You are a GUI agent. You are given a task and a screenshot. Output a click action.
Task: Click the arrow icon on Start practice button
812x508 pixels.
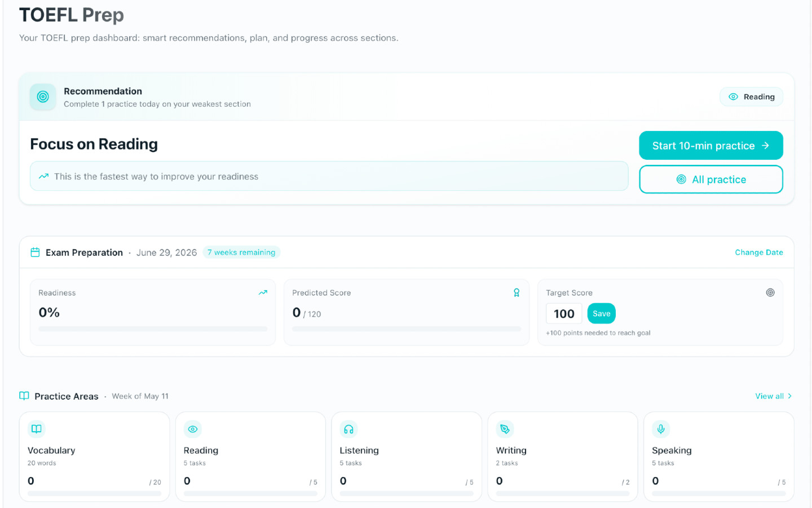[x=765, y=146]
